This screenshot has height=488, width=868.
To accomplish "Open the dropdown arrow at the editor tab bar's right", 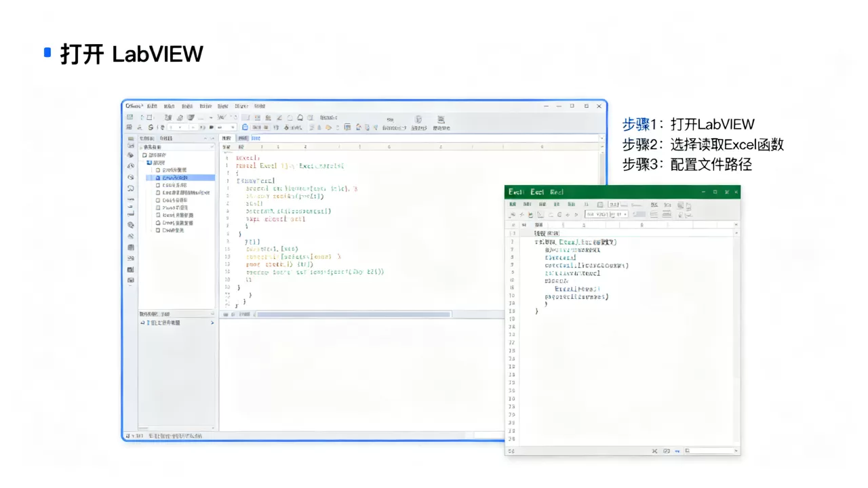I will coord(602,138).
